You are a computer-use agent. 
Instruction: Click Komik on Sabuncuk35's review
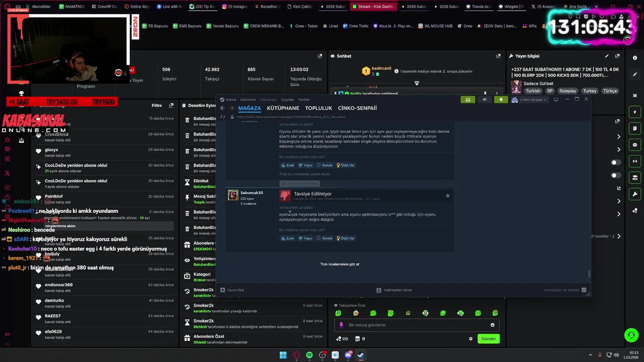coord(325,238)
